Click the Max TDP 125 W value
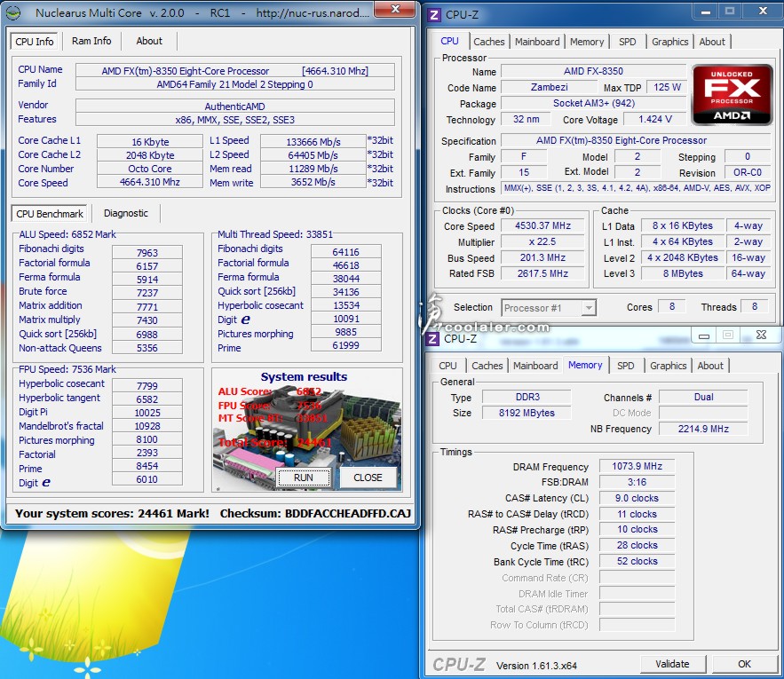This screenshot has width=784, height=679. click(x=667, y=87)
